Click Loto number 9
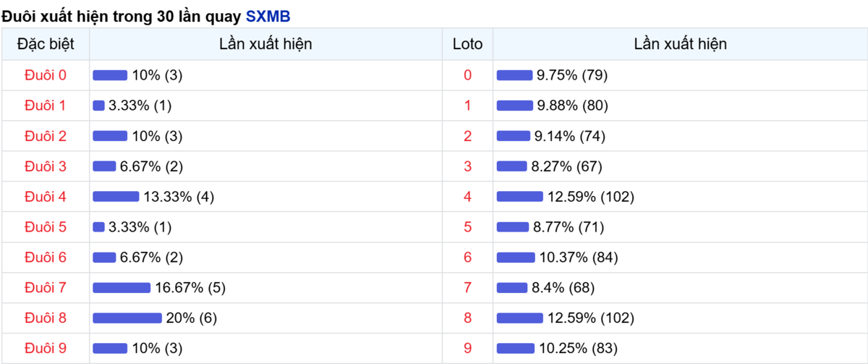 pos(467,349)
